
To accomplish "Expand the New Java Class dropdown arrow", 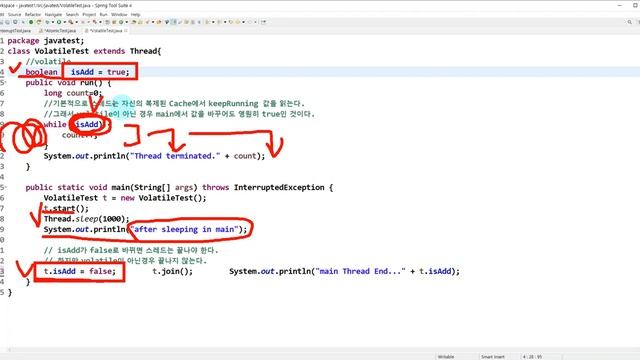I will [x=127, y=22].
